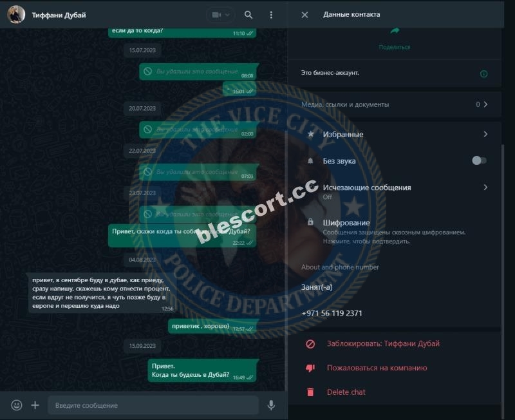
Task: Click the green share arrow icon
Action: tap(395, 30)
